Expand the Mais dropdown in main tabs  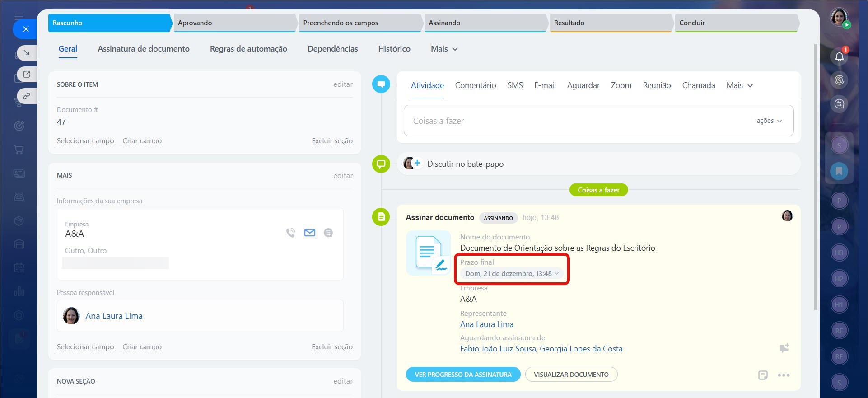click(x=444, y=49)
